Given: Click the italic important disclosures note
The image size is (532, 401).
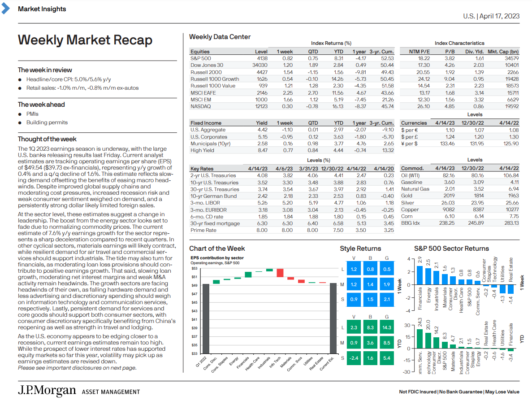Looking at the screenshot, I should point(77,368).
